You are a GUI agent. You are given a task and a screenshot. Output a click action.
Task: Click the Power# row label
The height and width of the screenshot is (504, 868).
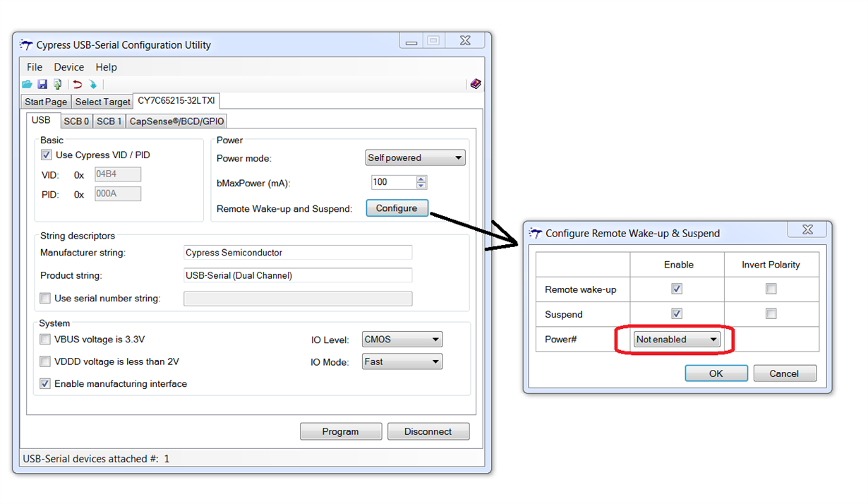[x=561, y=340]
